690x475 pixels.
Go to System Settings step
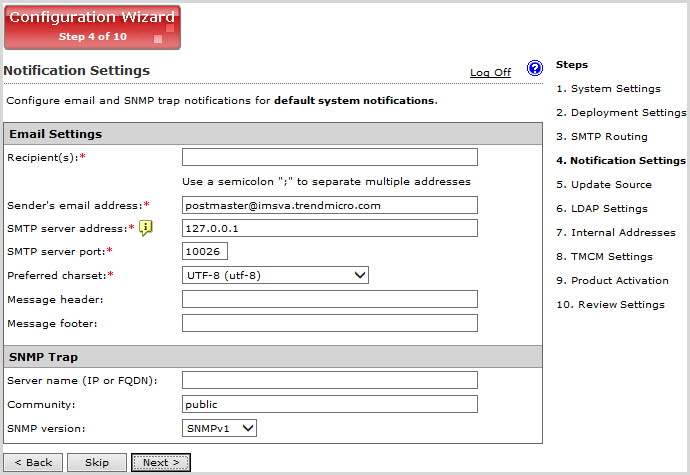(x=615, y=89)
